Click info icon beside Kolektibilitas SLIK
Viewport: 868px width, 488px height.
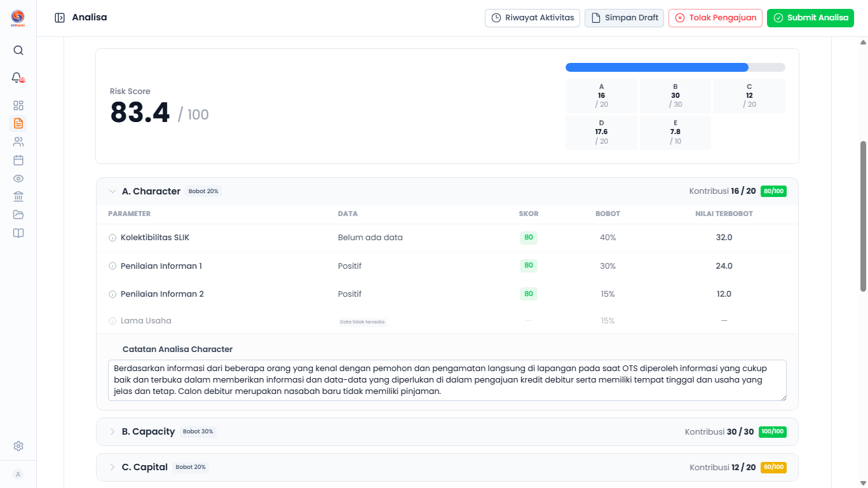(x=112, y=238)
